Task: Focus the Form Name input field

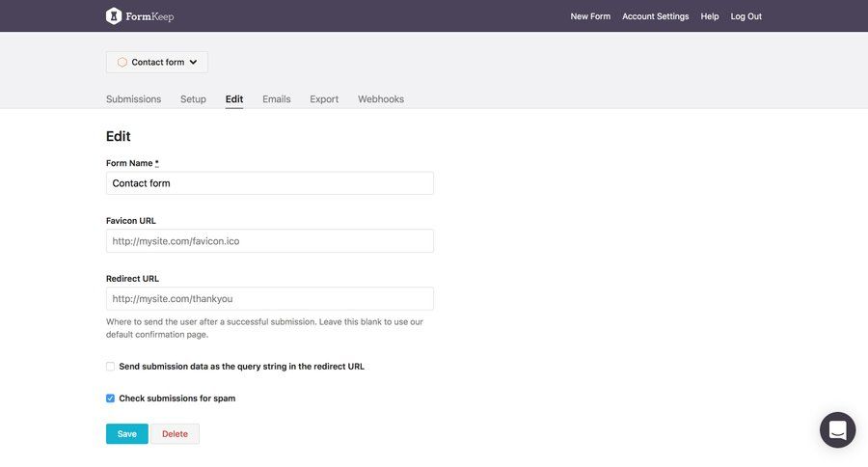Action: pos(270,183)
